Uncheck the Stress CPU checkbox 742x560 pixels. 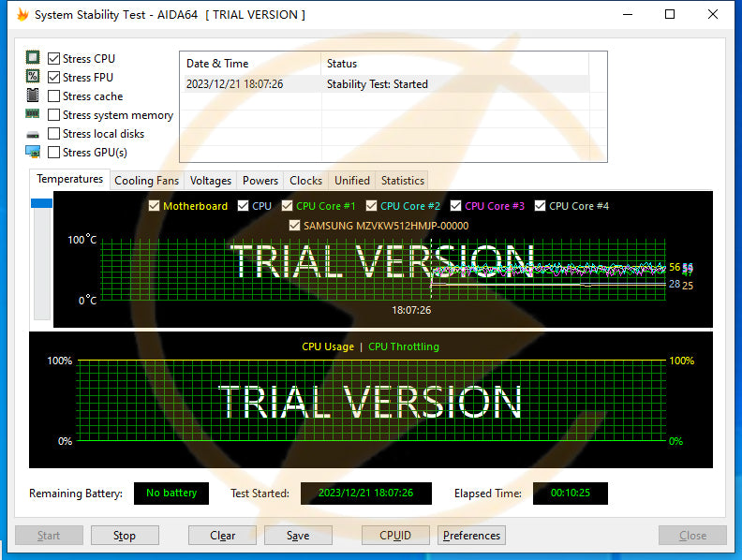[54, 59]
